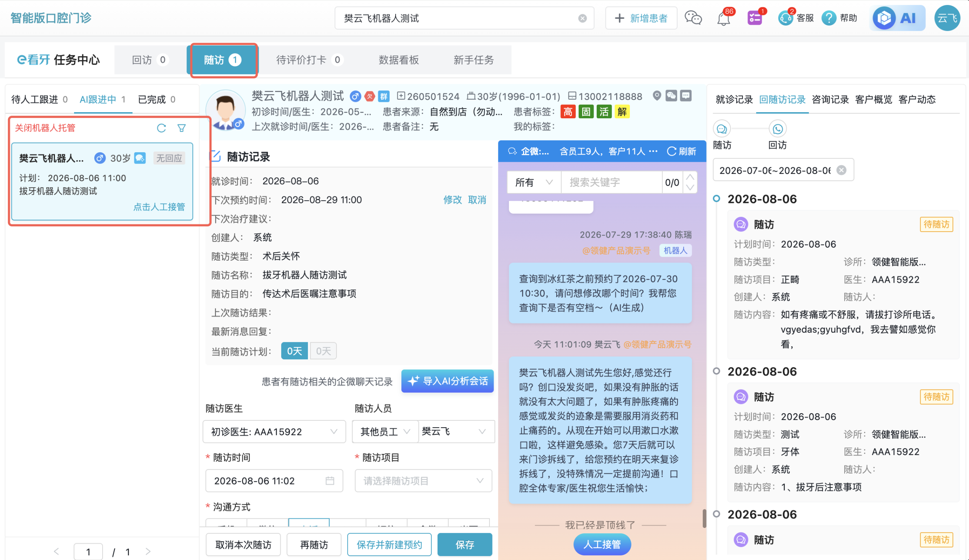The image size is (969, 560).
Task: Click 保存并新建预约 button
Action: tap(389, 545)
